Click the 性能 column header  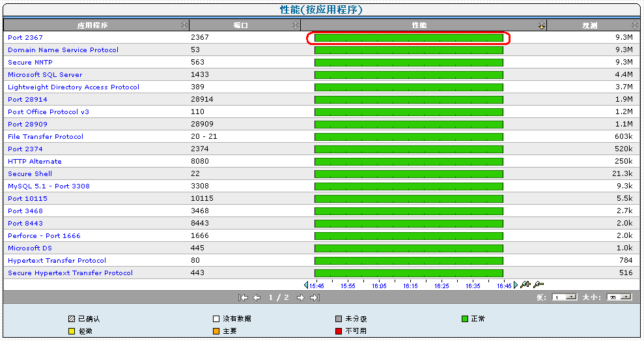click(x=423, y=25)
